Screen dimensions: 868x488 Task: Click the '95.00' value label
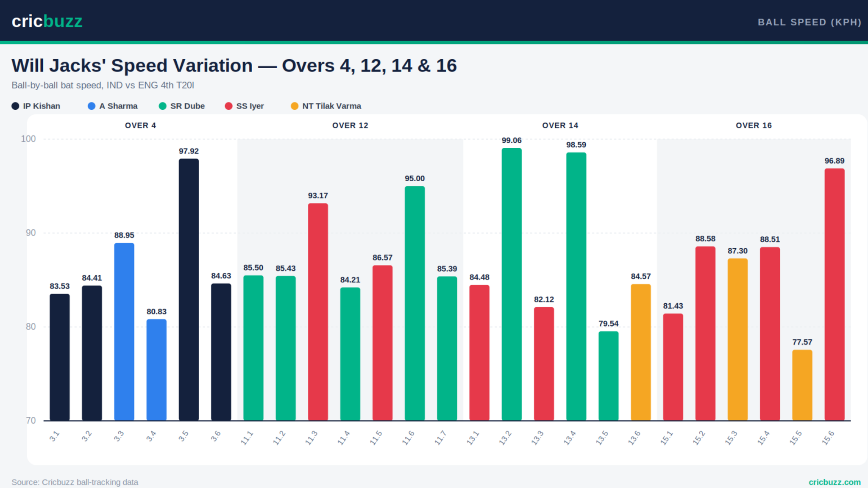415,179
